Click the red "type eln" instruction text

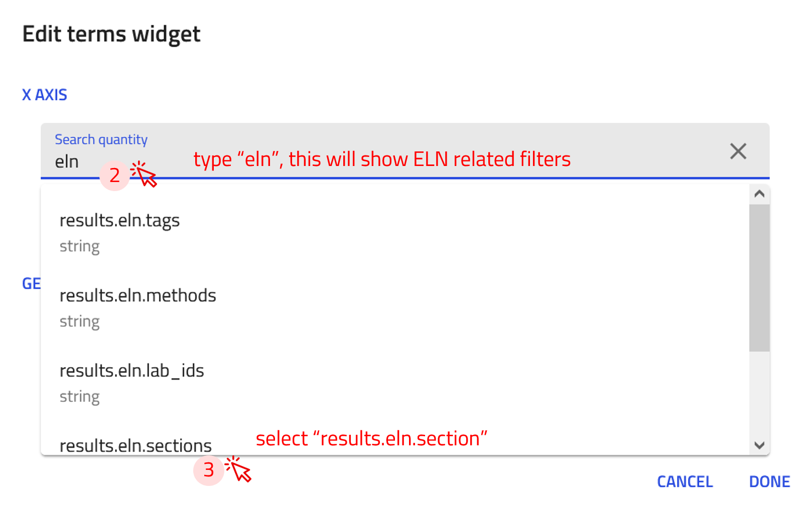point(382,159)
